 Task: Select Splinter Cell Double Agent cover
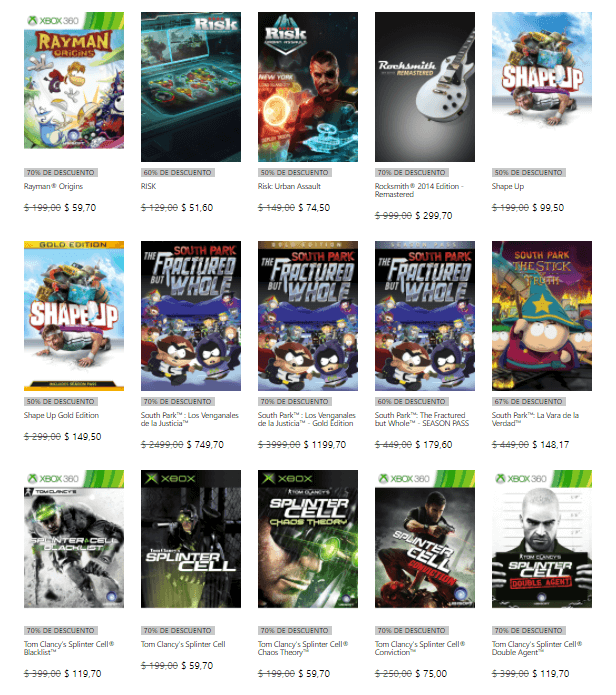point(542,539)
